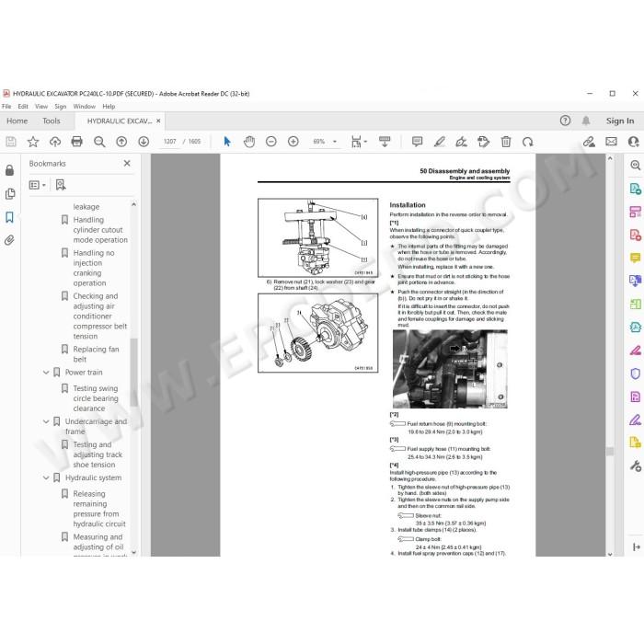Click the zoom percentage field

(x=319, y=142)
